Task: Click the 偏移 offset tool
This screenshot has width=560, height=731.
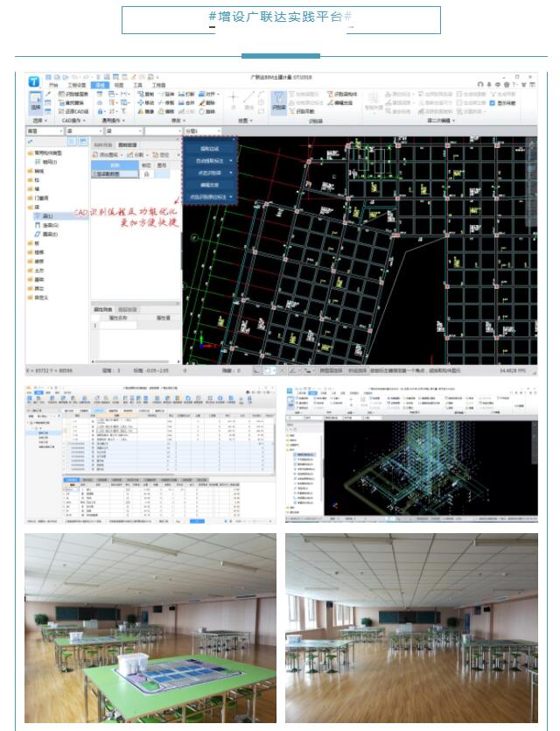Action: pyautogui.click(x=166, y=111)
